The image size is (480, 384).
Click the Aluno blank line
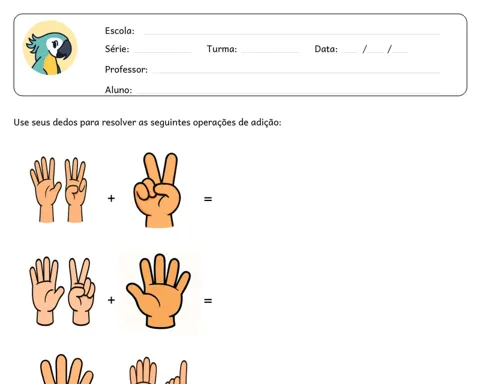(x=287, y=91)
